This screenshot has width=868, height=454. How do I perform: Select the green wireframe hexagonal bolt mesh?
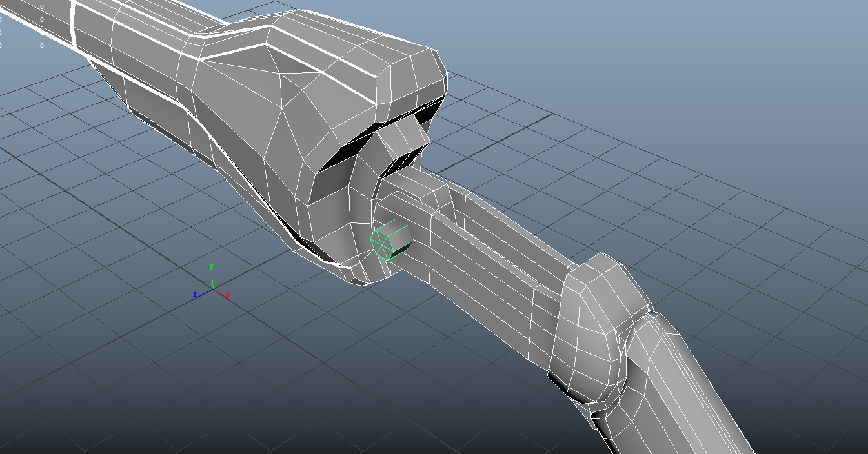(x=391, y=241)
